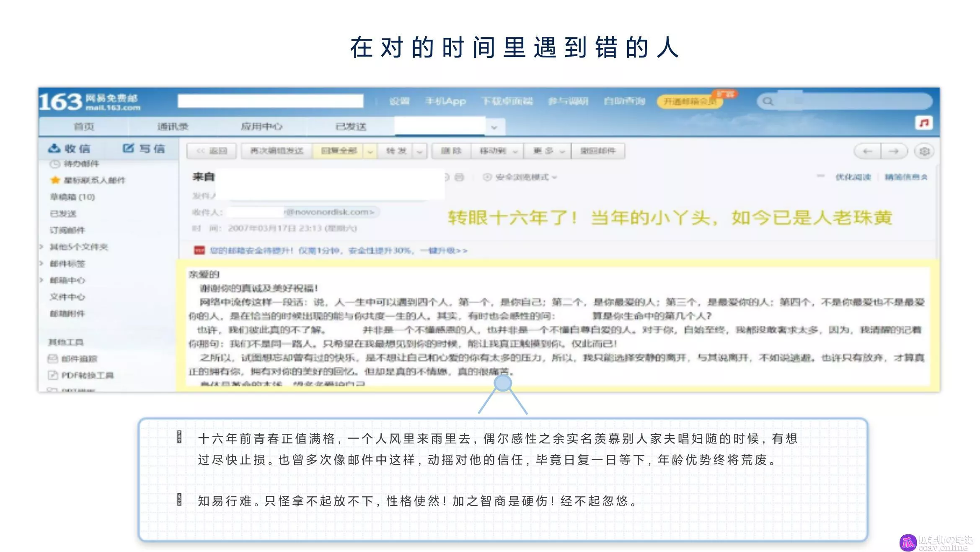Open mail settings gear icon
The image size is (980, 552).
tap(924, 151)
